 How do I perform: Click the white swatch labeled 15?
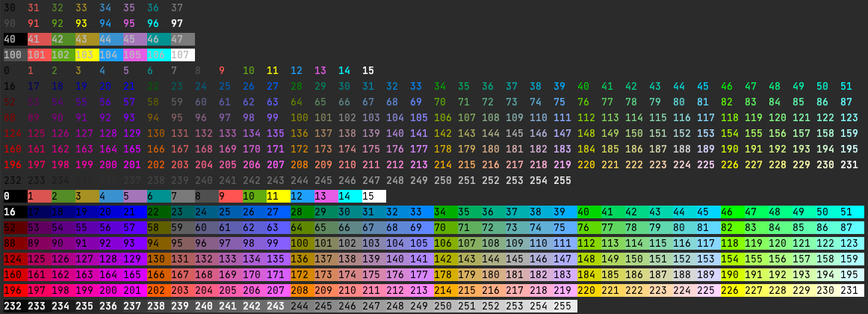point(374,196)
